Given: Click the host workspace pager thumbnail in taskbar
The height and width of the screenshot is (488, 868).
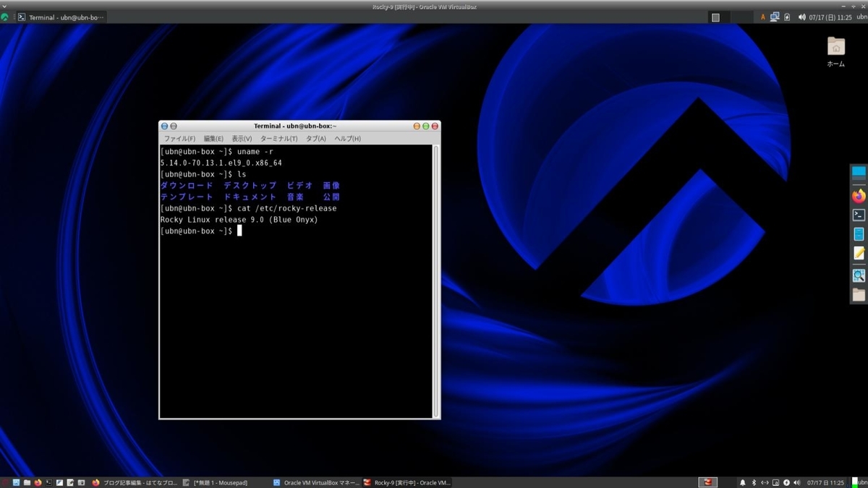Looking at the screenshot, I should click(x=707, y=482).
